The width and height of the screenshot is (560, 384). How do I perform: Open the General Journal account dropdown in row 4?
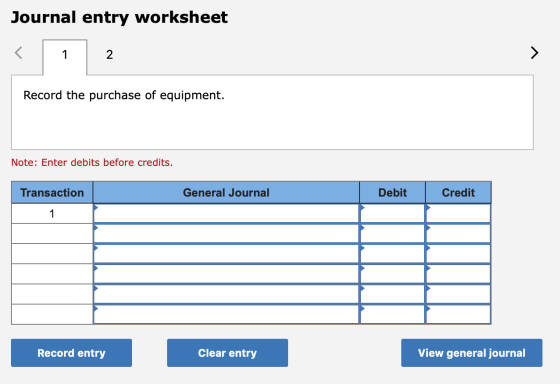tap(226, 274)
